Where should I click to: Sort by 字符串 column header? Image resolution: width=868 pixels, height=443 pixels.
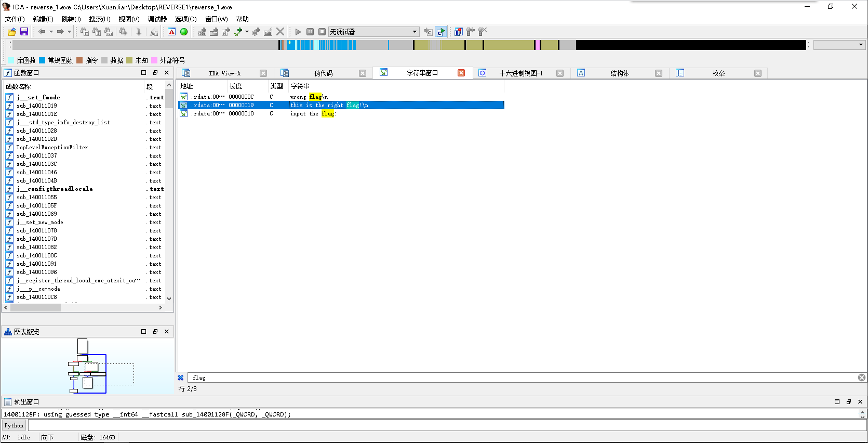(396, 86)
